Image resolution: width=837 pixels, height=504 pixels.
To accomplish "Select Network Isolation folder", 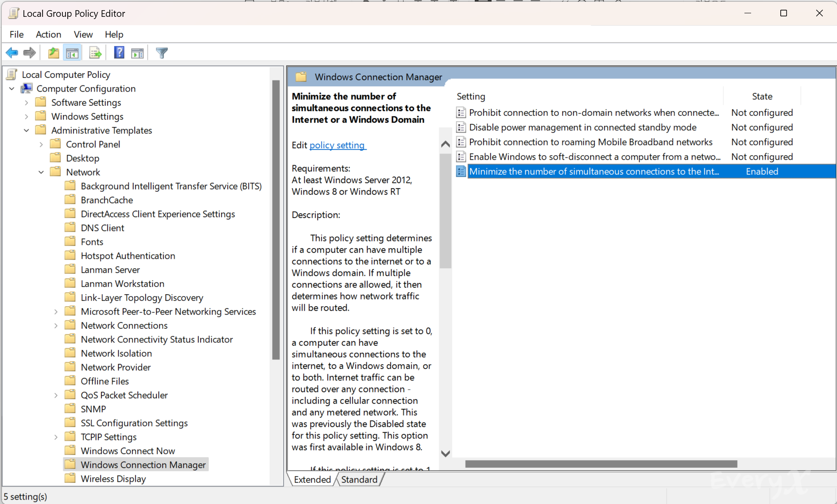I will [x=116, y=354].
